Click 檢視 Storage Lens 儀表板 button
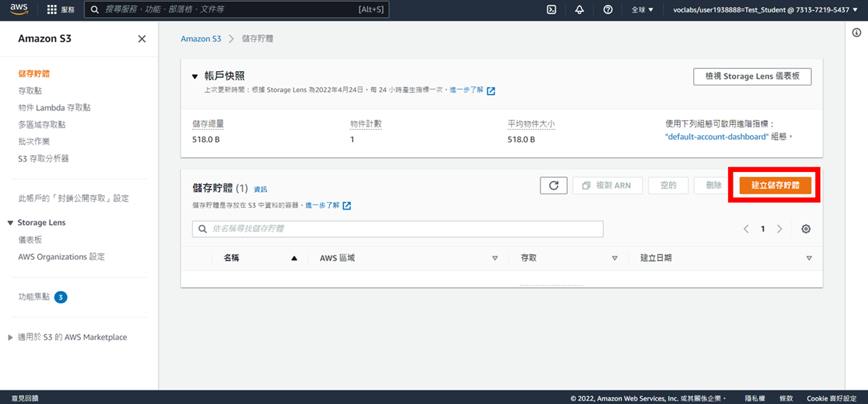The image size is (868, 404). (x=752, y=76)
